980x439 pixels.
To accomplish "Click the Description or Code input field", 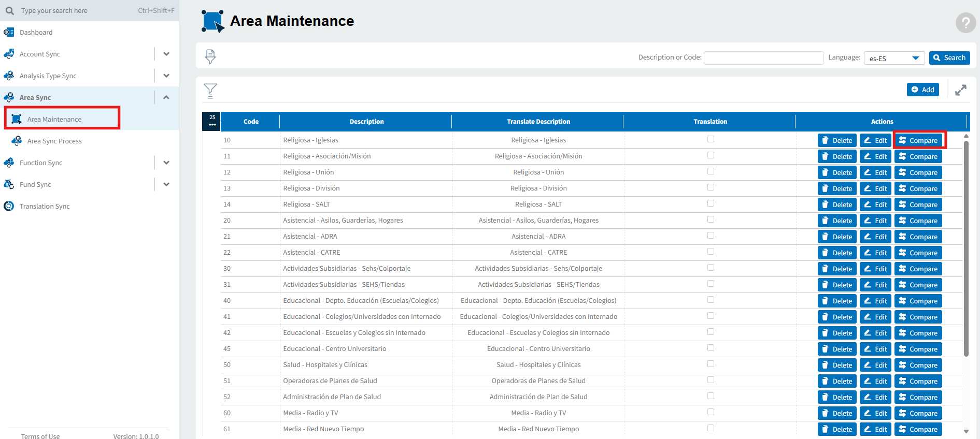I will click(x=763, y=58).
